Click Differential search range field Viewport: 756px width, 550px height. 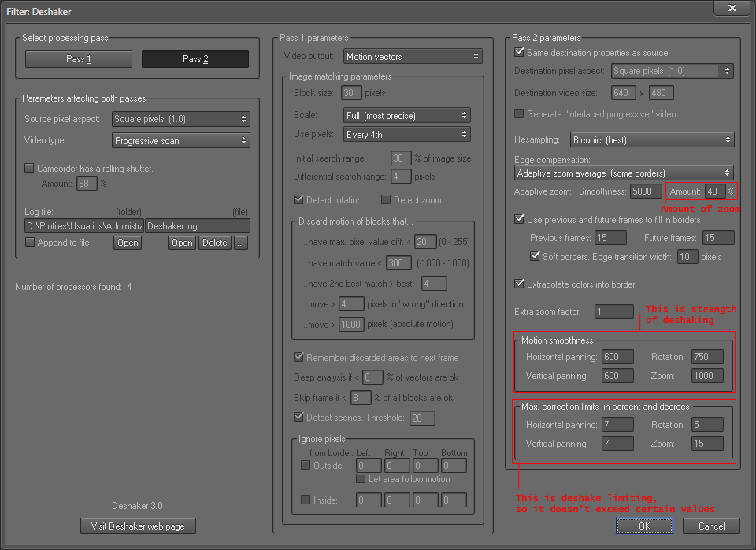point(401,176)
